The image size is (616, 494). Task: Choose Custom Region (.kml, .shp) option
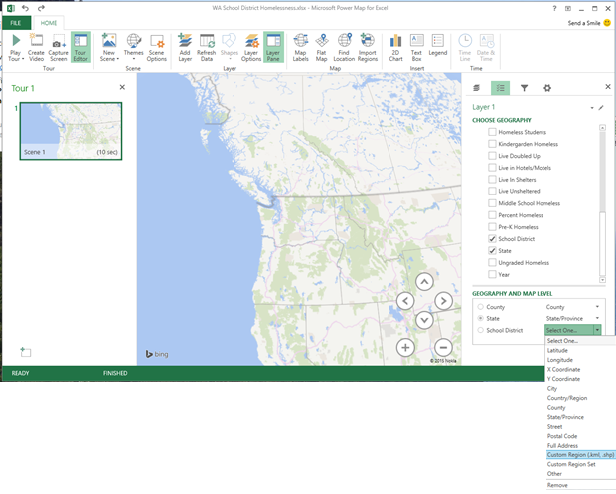tap(579, 455)
